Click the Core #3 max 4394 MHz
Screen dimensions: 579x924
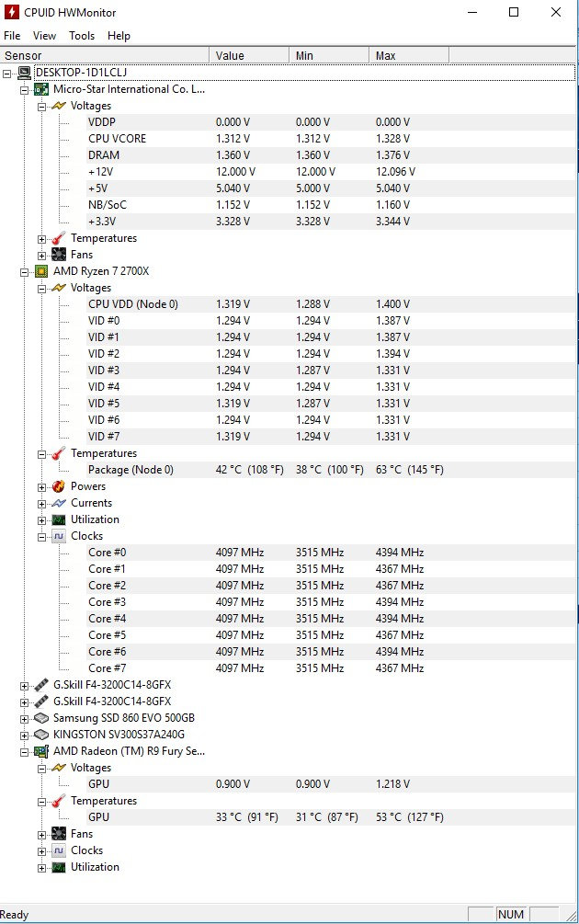coord(400,601)
